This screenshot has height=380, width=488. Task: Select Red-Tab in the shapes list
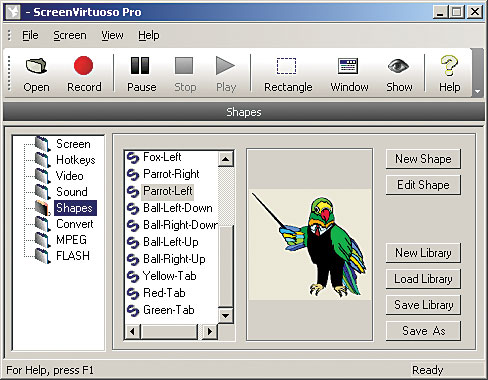[164, 293]
